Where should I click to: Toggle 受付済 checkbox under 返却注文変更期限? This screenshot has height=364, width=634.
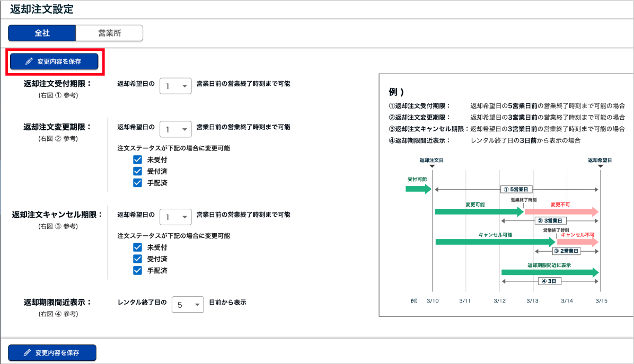(138, 171)
